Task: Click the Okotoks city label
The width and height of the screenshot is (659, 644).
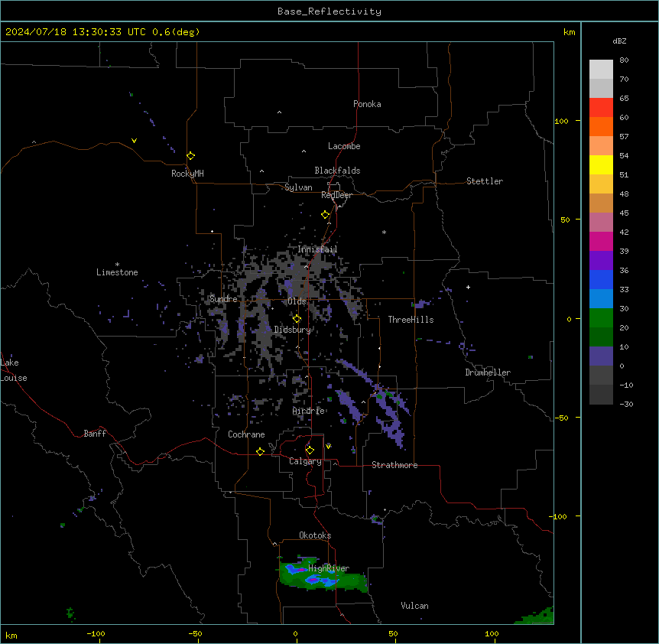Action: pyautogui.click(x=315, y=535)
